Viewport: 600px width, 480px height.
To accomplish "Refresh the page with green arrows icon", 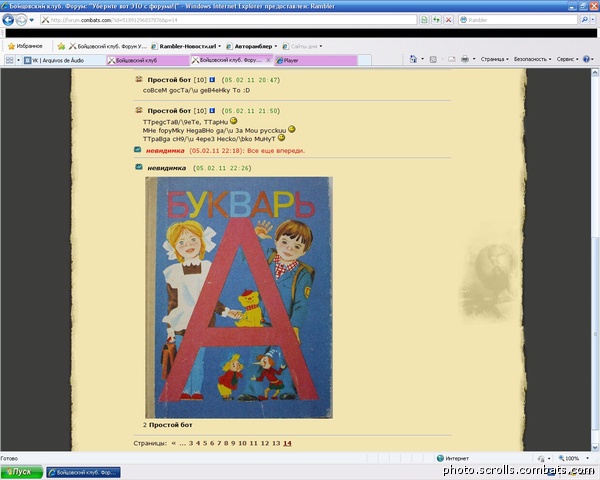I will coord(436,20).
